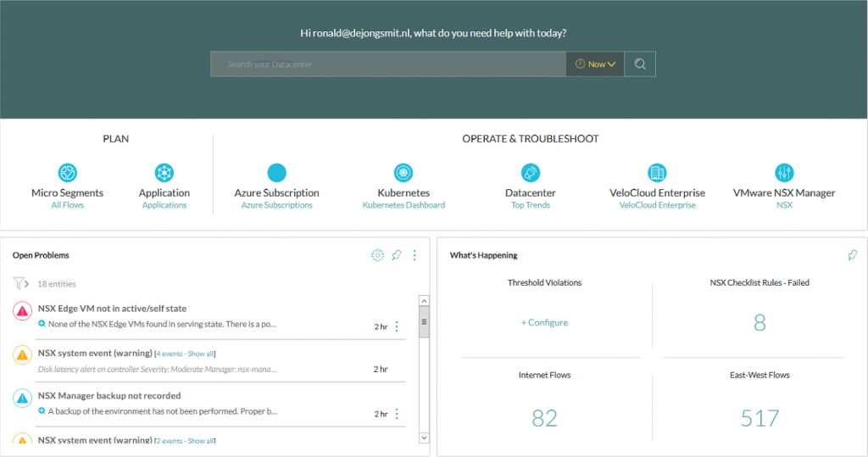Click the magnifier icon beside the NSX Edge VM description
Image resolution: width=868 pixels, height=457 pixels.
tap(42, 324)
